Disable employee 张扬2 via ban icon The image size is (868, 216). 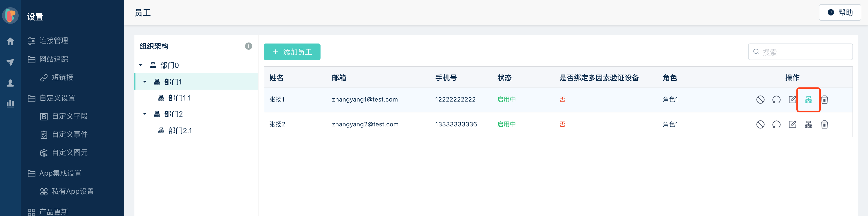760,125
